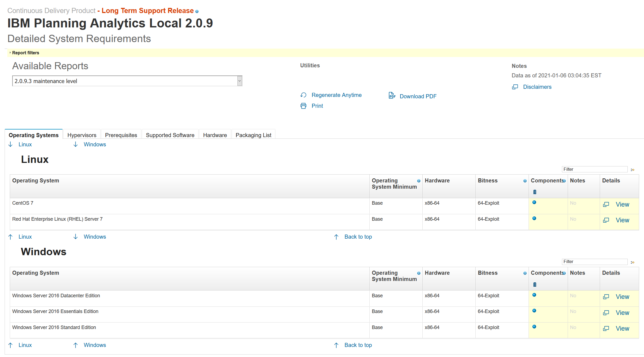Click the blue component dot for CentOS 7
This screenshot has height=357, width=644.
(x=534, y=202)
